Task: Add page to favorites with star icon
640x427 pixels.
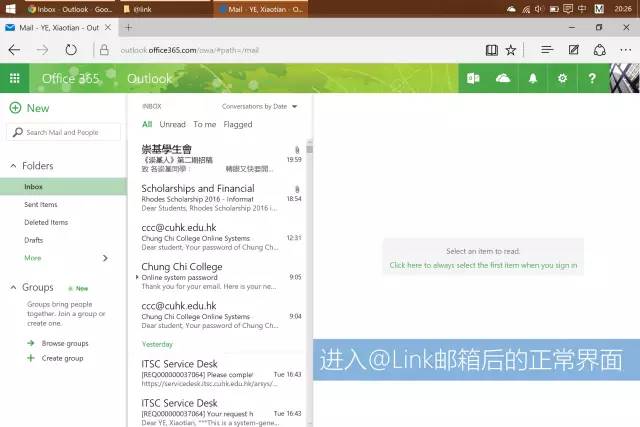Action: point(511,49)
